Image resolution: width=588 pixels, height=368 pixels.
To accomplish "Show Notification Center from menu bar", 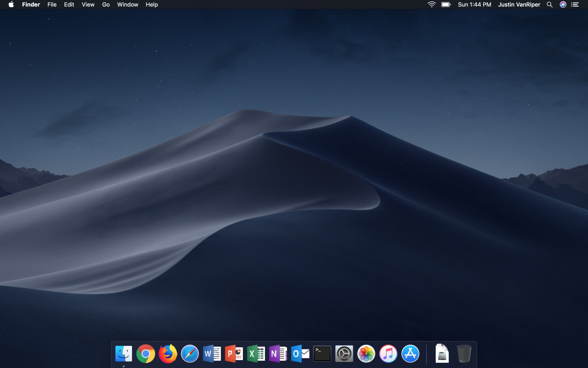I will tap(575, 4).
